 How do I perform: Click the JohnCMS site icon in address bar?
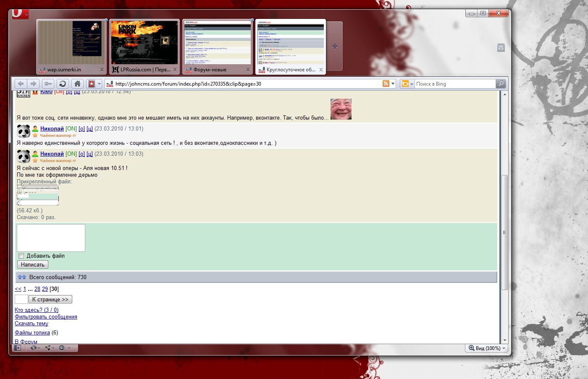(110, 84)
